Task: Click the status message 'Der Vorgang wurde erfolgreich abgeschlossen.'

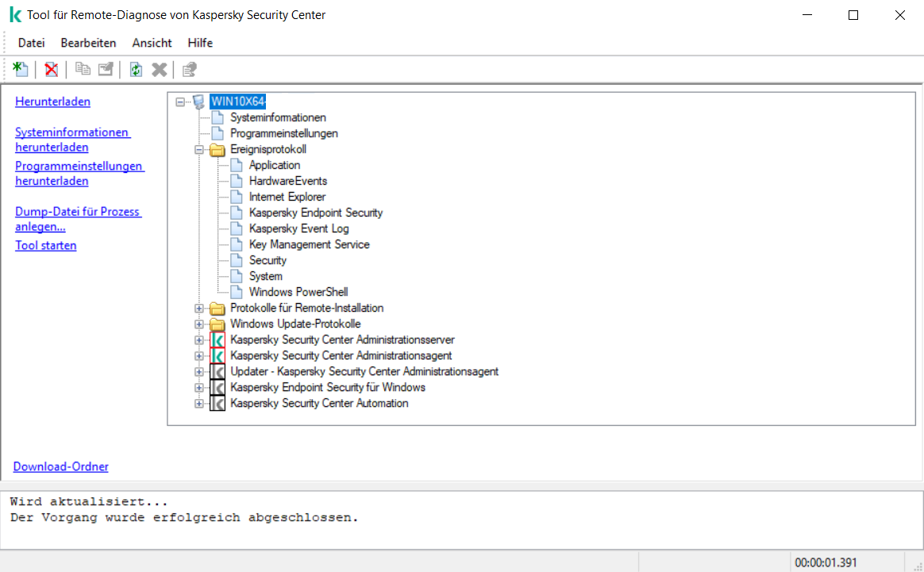Action: [184, 517]
